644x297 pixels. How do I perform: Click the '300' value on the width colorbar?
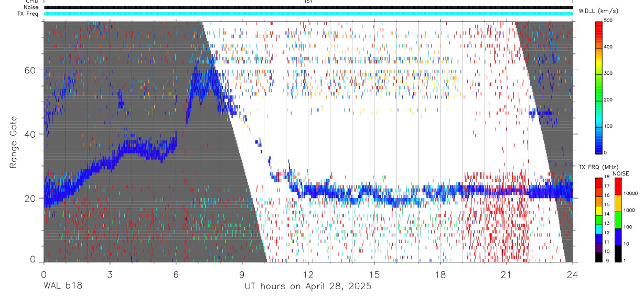pyautogui.click(x=608, y=73)
